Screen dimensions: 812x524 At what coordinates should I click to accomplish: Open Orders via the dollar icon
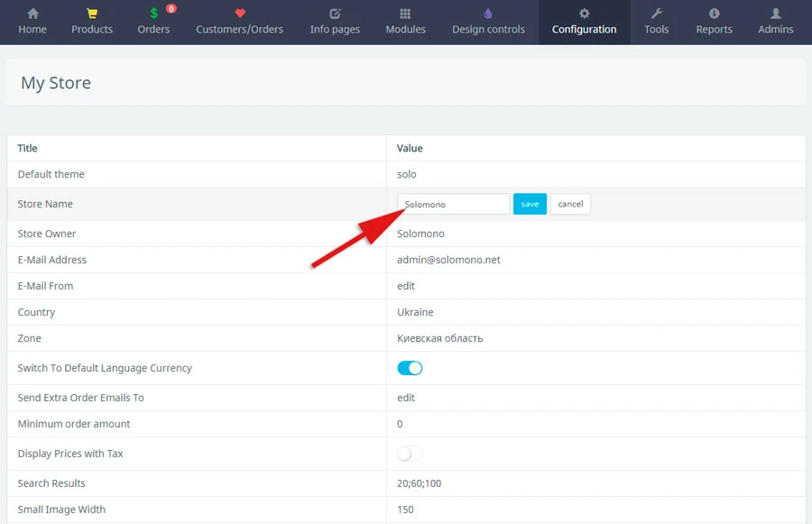153,14
